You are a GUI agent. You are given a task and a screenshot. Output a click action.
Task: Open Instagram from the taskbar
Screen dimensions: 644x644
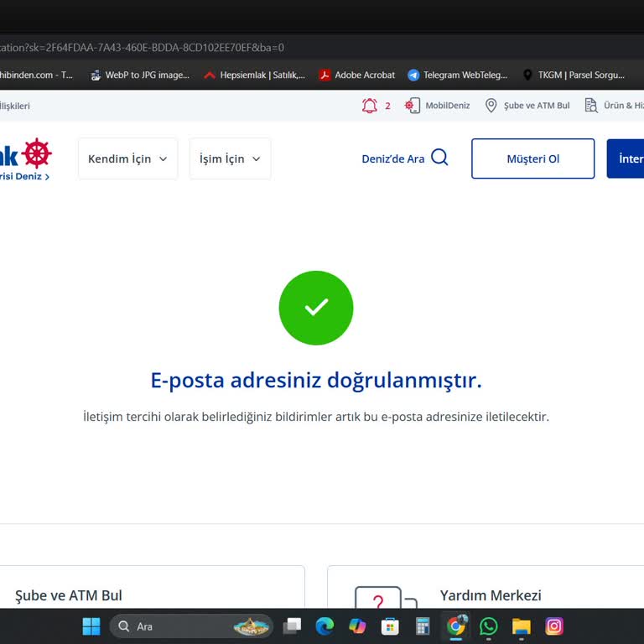pos(554,626)
